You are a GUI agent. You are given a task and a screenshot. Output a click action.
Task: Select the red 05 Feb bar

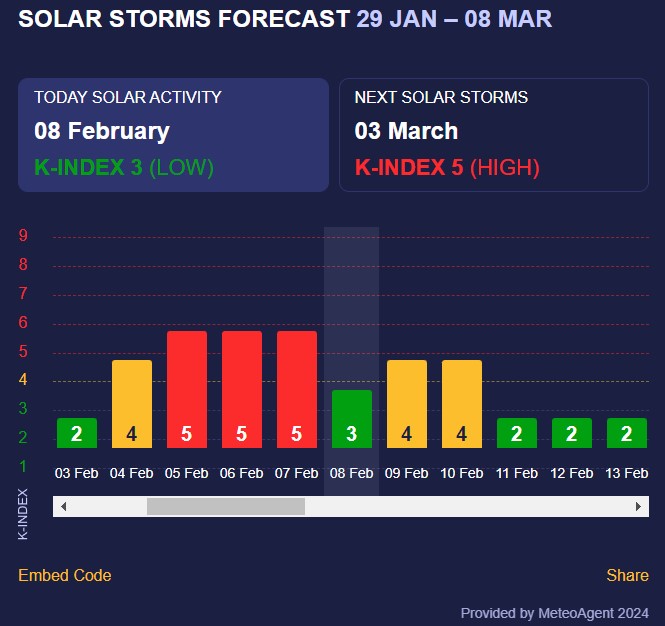coord(187,390)
